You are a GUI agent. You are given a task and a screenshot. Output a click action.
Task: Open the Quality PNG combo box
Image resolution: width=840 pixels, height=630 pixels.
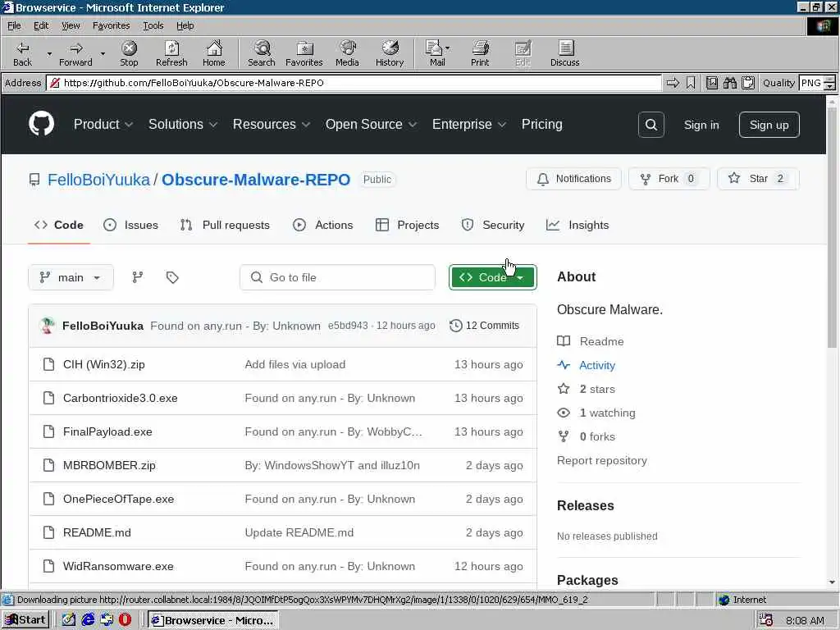[817, 83]
